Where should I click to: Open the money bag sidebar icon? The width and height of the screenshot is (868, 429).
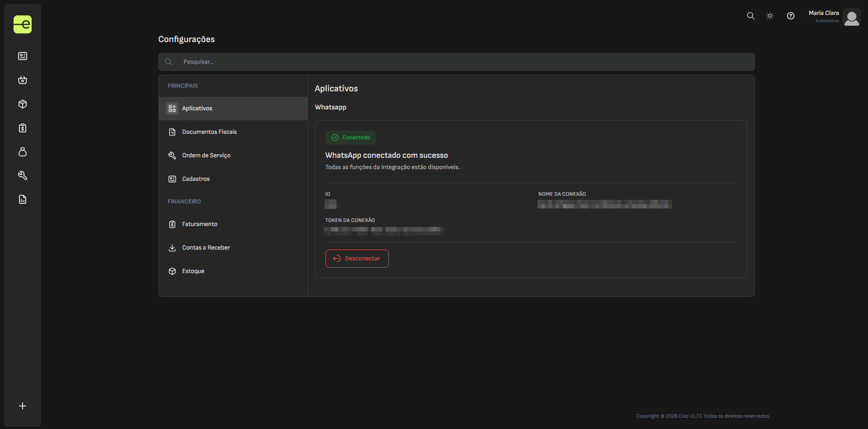point(23,152)
